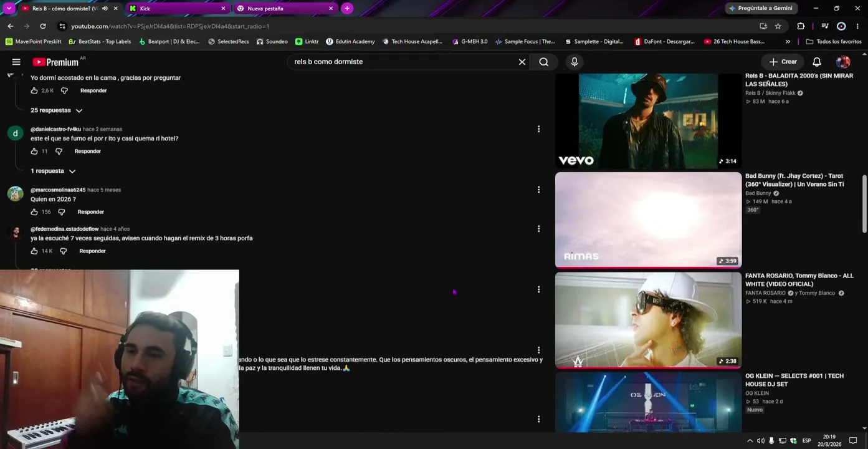Open the Linktr bookmark
This screenshot has width=868, height=449.
coord(307,42)
